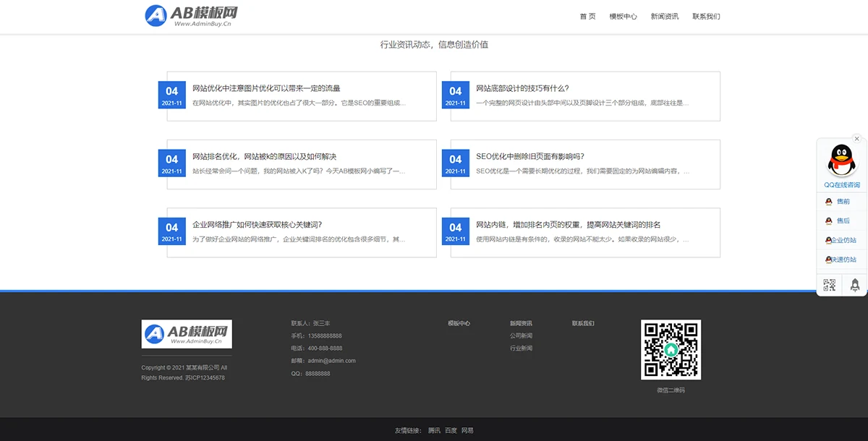Open the 企业仿站 QQ contact

[x=842, y=240]
